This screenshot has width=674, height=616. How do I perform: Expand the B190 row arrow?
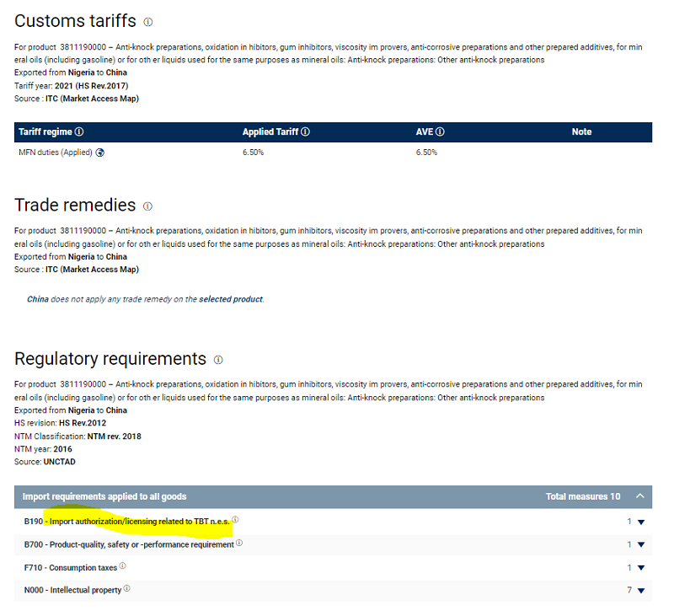641,522
